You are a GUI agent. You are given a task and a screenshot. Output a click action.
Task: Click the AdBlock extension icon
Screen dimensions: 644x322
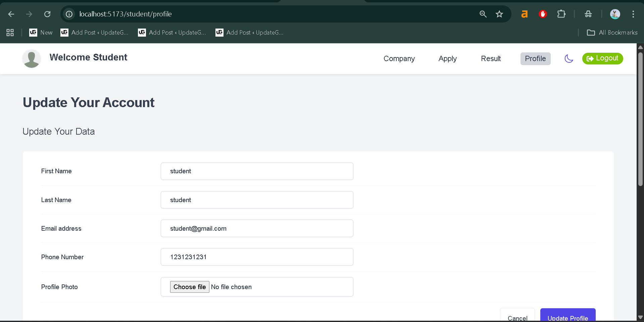click(x=543, y=14)
